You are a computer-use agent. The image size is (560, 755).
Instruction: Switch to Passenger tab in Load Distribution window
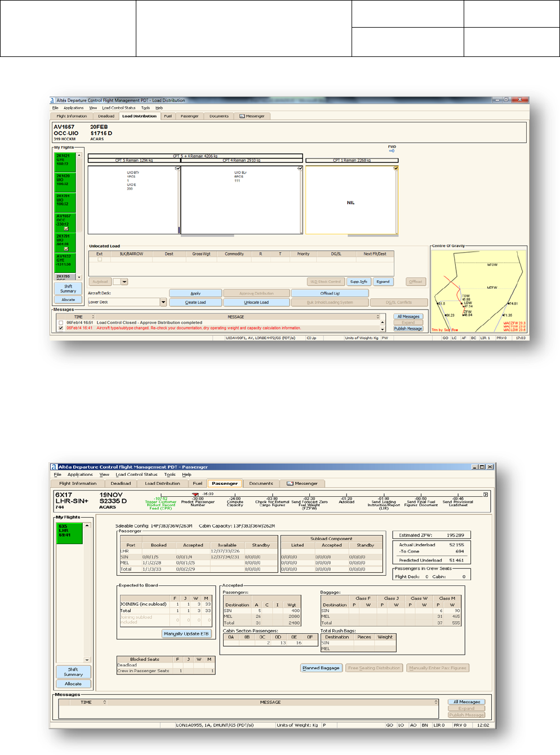189,116
